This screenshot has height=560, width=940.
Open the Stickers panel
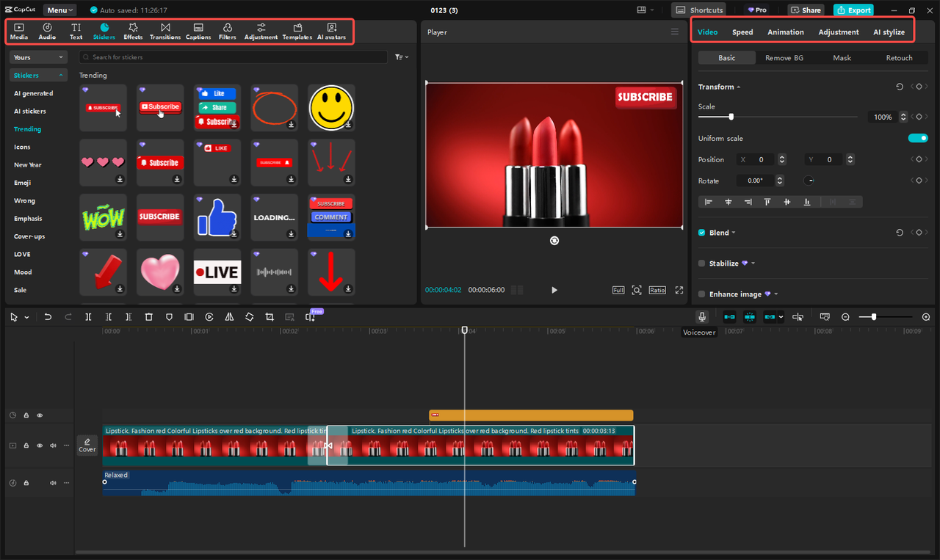point(105,32)
